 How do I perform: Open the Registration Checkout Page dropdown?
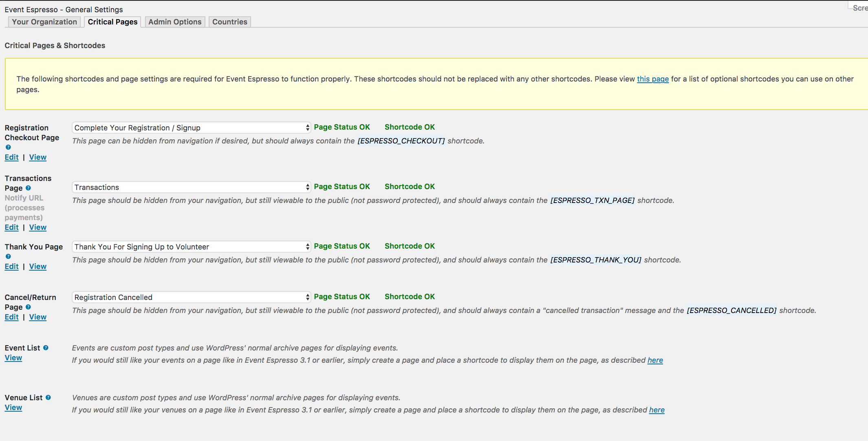191,128
